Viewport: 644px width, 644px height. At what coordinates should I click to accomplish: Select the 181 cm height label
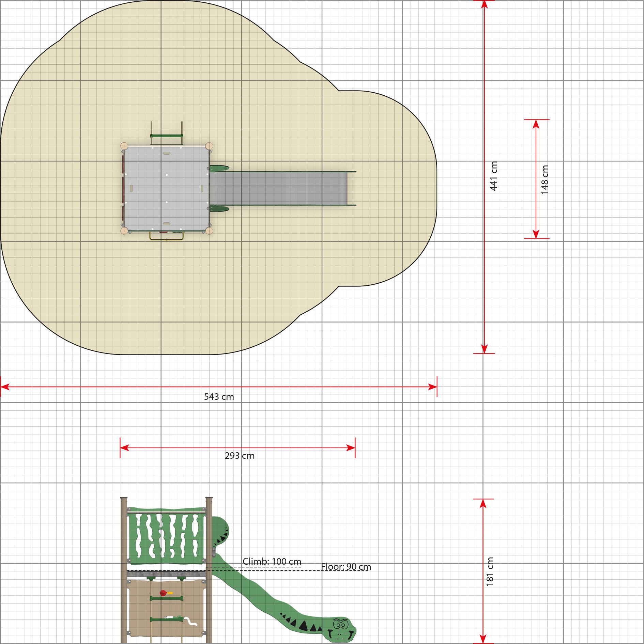click(490, 571)
